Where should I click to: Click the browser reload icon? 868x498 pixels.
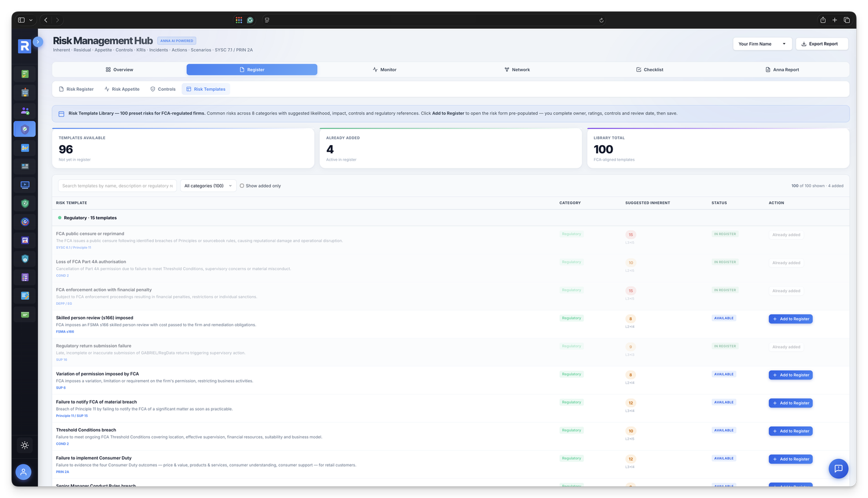(x=601, y=20)
